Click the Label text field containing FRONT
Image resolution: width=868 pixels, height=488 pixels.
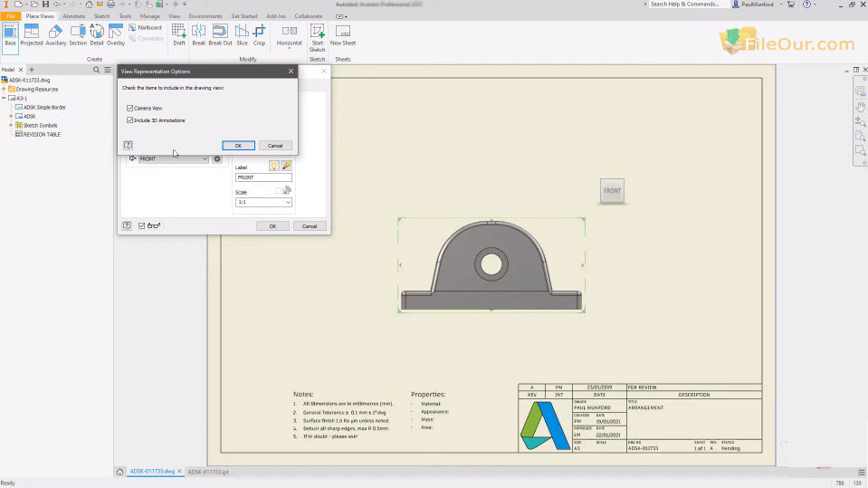click(x=262, y=177)
